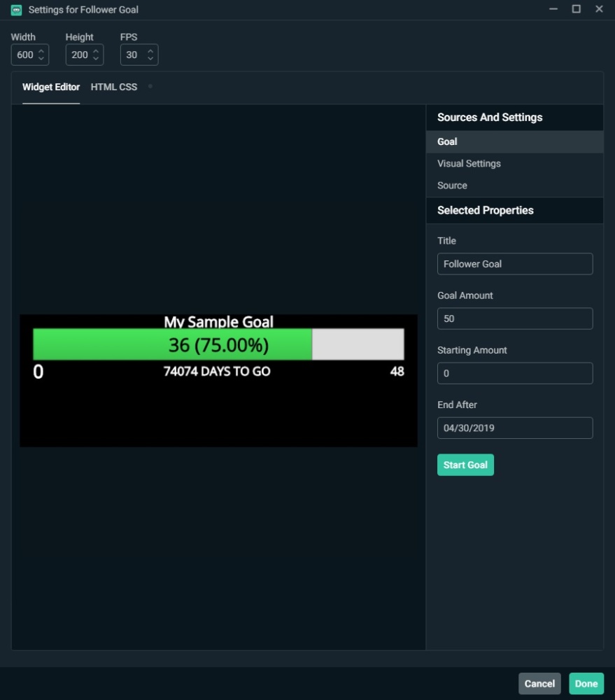Switch to the HTML CSS tab
This screenshot has height=700, width=615.
114,87
